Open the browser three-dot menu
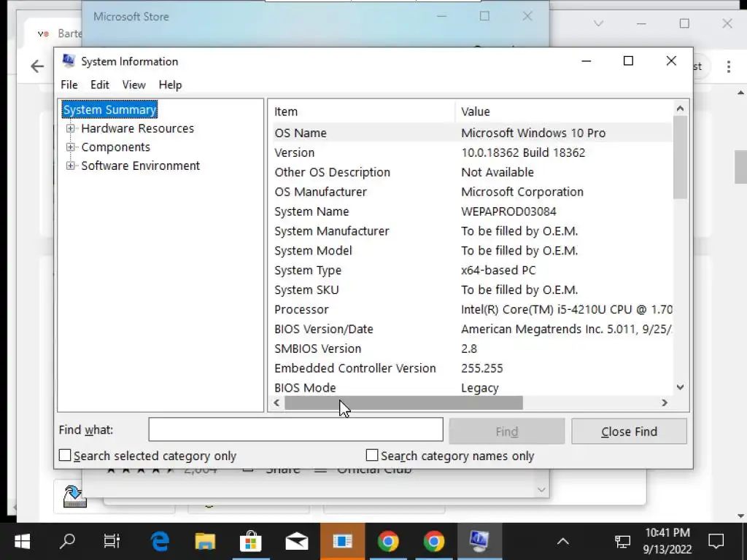747x560 pixels. (x=729, y=66)
